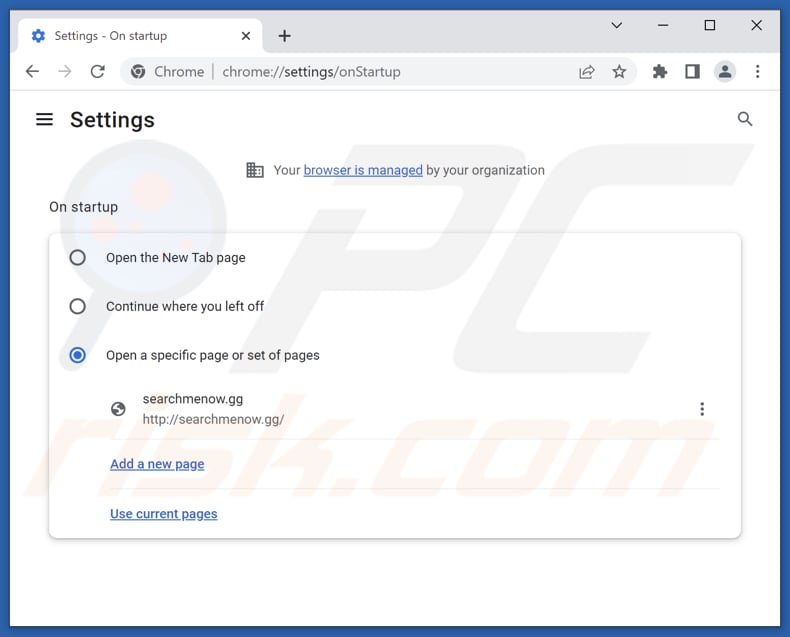The image size is (790, 637).
Task: Open the Extensions puzzle icon
Action: 660,72
